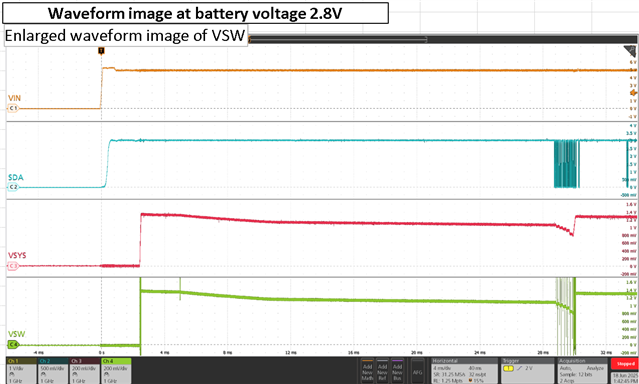Viewport: 639px width, 384px height.
Task: Select the trigger position T marker
Action: click(101, 51)
